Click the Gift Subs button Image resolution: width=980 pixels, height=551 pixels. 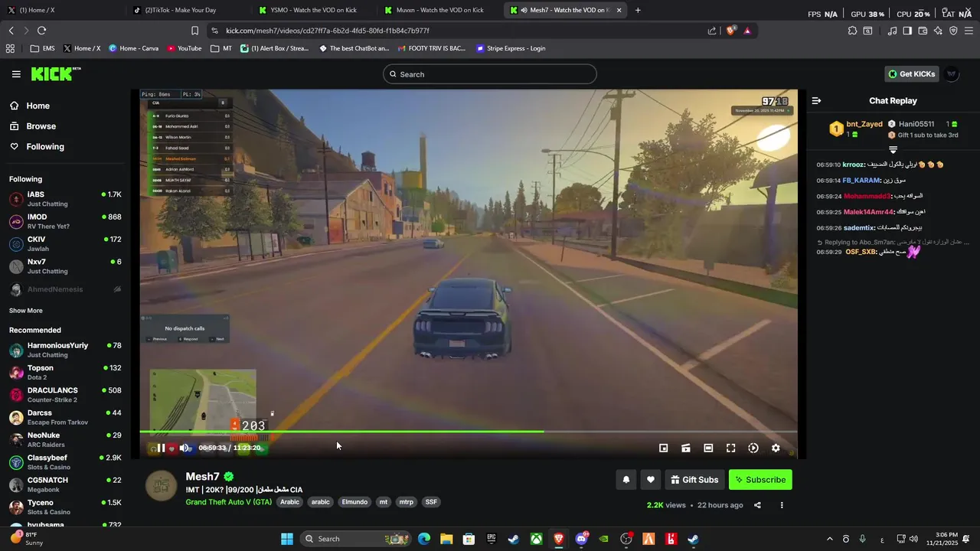point(694,480)
